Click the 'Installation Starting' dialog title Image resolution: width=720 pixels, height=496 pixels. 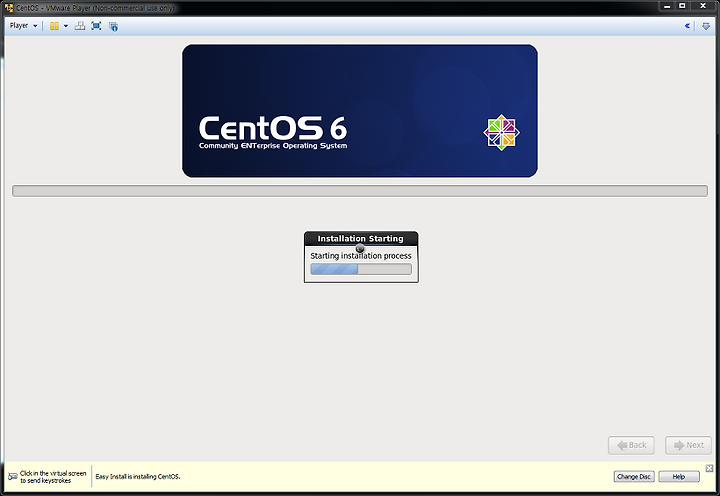click(360, 238)
